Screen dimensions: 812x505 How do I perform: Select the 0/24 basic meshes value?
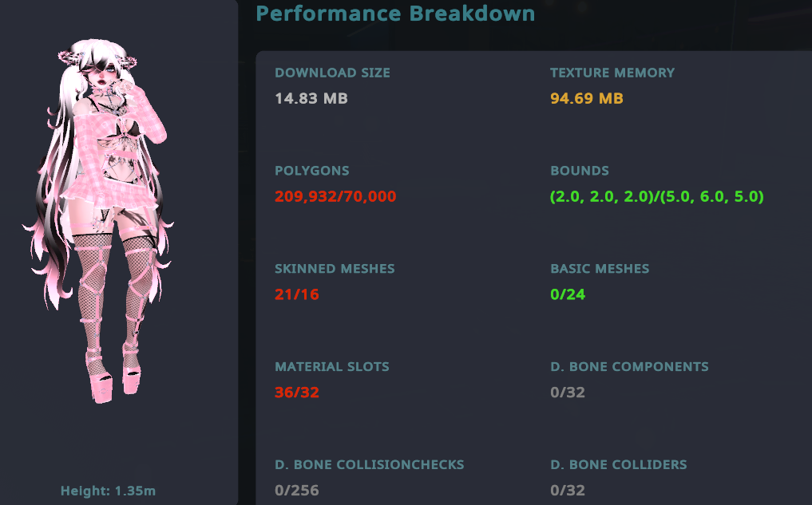[x=568, y=294]
